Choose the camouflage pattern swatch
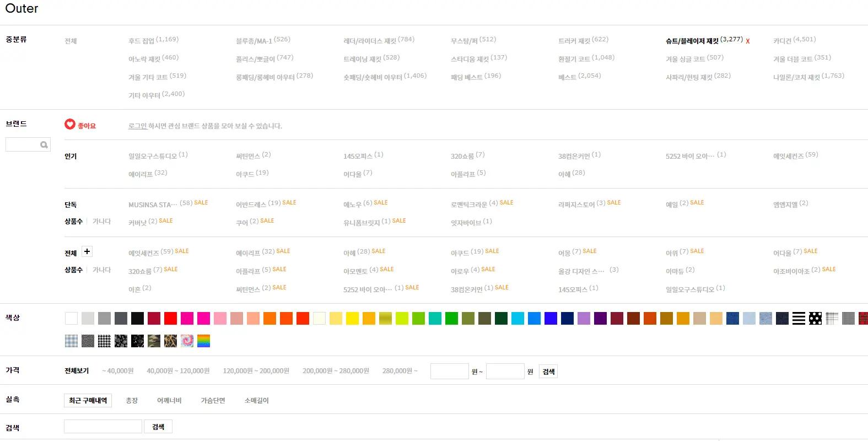The width and height of the screenshot is (868, 441). pyautogui.click(x=154, y=341)
